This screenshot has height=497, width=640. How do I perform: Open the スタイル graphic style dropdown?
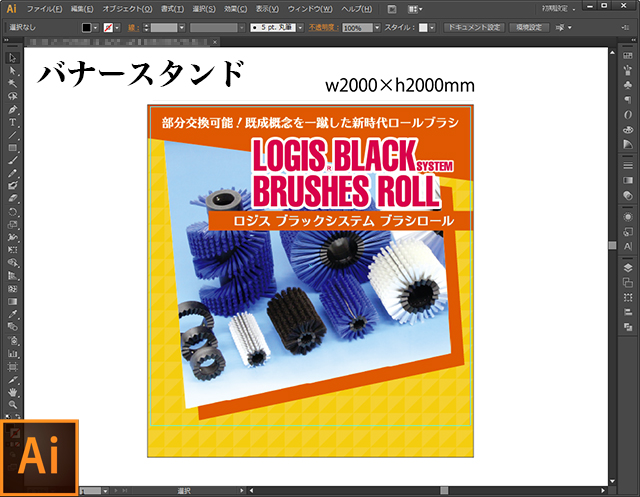click(432, 28)
